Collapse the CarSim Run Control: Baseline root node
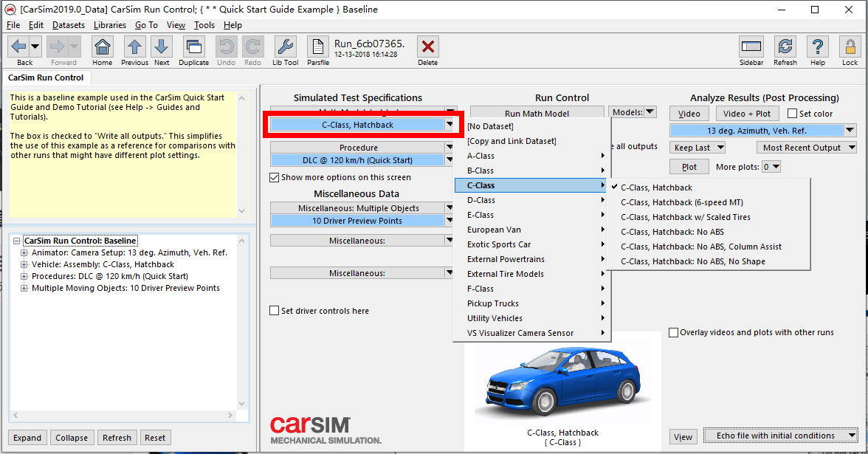868x454 pixels. click(16, 241)
